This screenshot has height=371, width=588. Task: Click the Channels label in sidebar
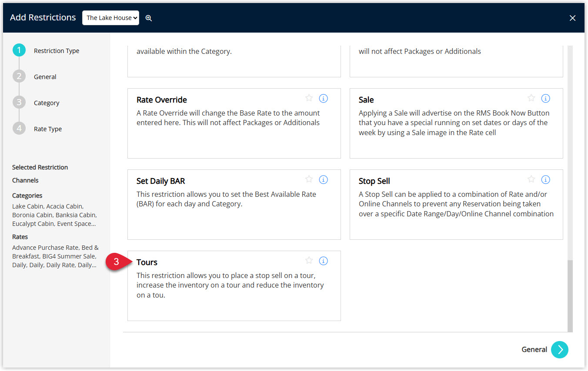pos(25,180)
